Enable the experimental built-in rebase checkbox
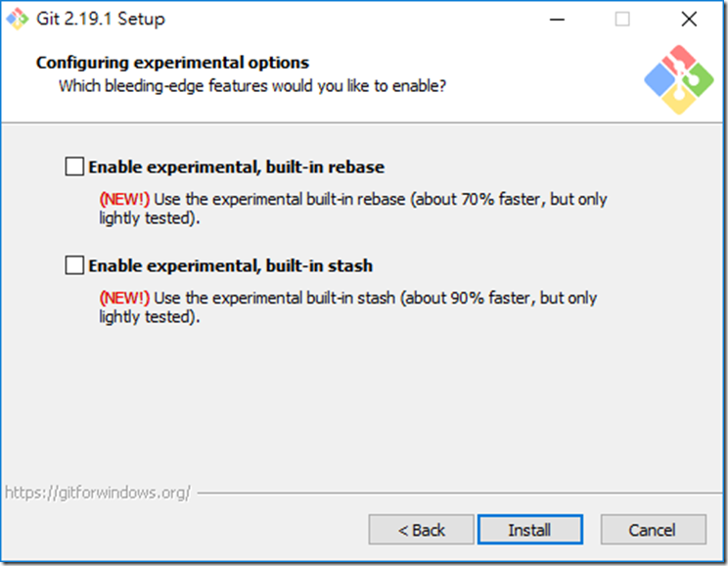This screenshot has height=566, width=728. pyautogui.click(x=74, y=166)
